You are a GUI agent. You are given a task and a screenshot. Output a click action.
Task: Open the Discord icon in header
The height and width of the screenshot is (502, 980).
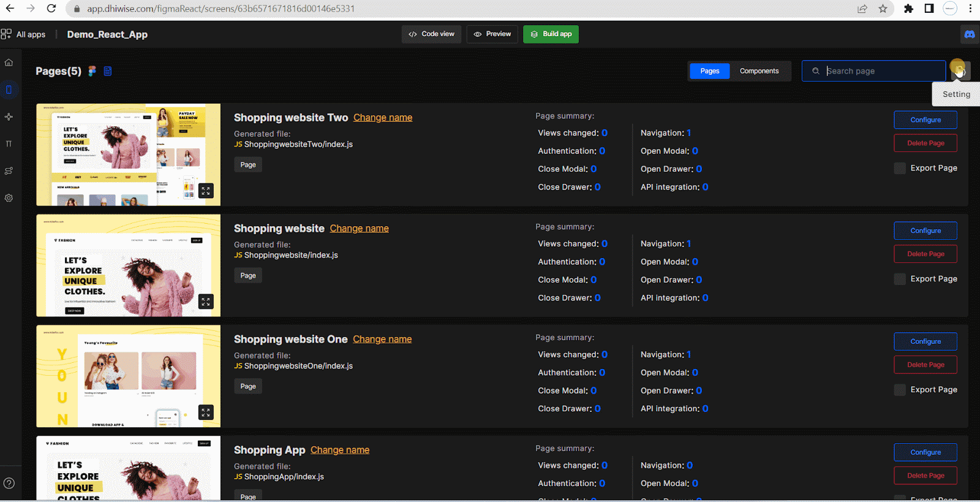[x=969, y=34]
